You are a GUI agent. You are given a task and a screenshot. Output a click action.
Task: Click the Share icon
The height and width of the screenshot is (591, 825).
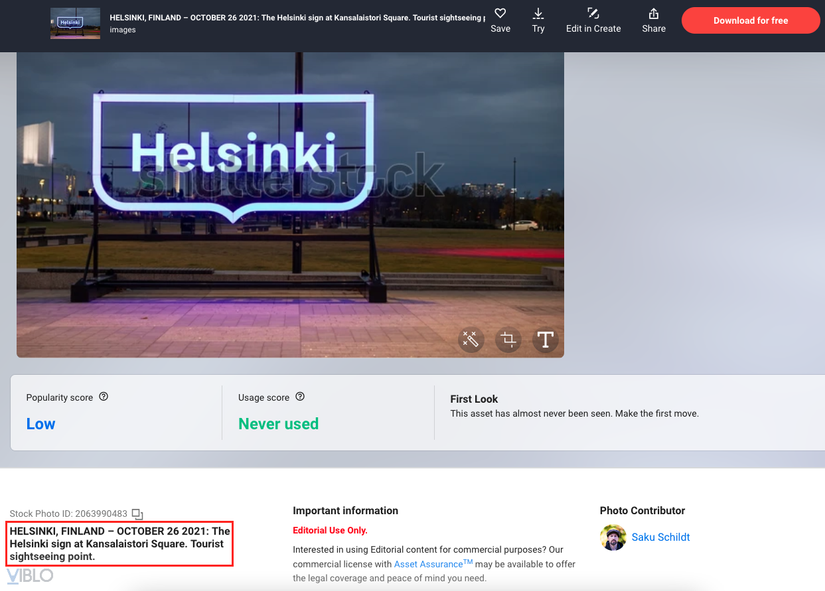coord(653,14)
